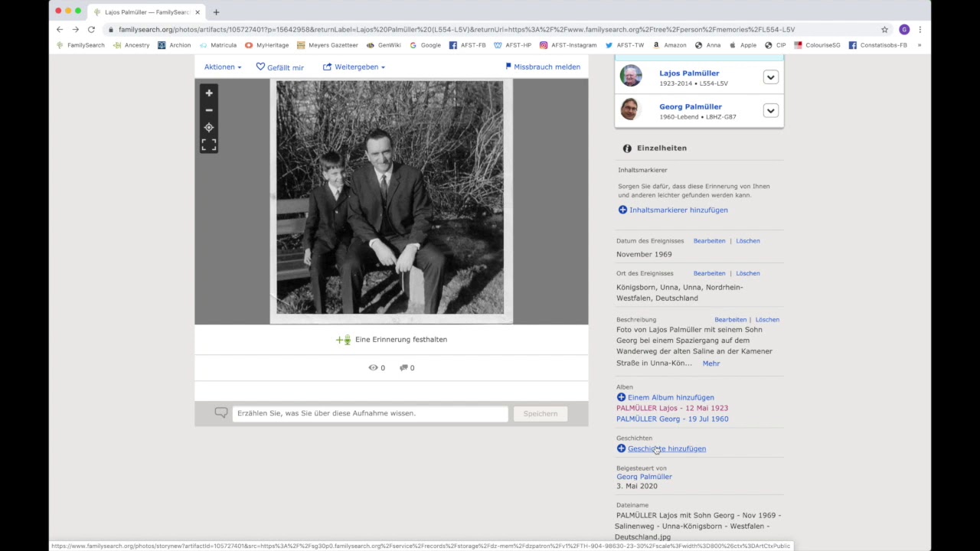Delete the event date with Löschen
The image size is (980, 551).
click(x=748, y=241)
